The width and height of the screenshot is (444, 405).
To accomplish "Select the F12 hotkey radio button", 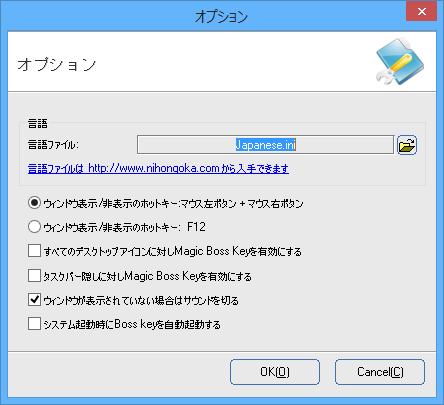I will (x=35, y=227).
